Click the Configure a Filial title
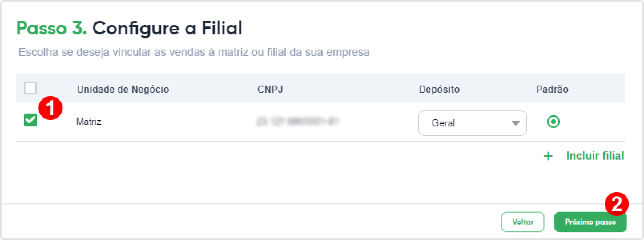 point(167,28)
